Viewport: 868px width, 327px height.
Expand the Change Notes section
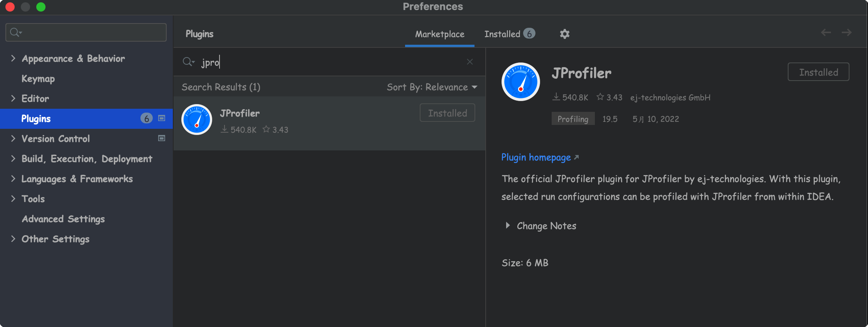[x=508, y=225]
